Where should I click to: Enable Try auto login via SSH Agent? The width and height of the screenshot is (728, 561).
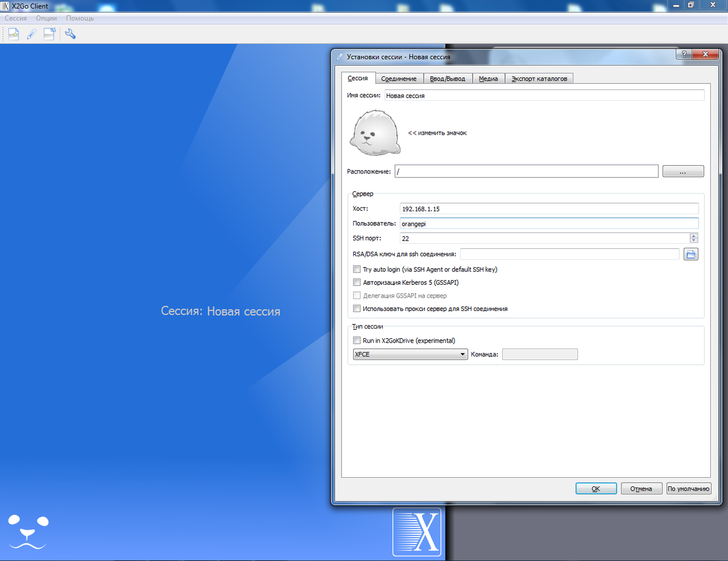click(x=357, y=269)
